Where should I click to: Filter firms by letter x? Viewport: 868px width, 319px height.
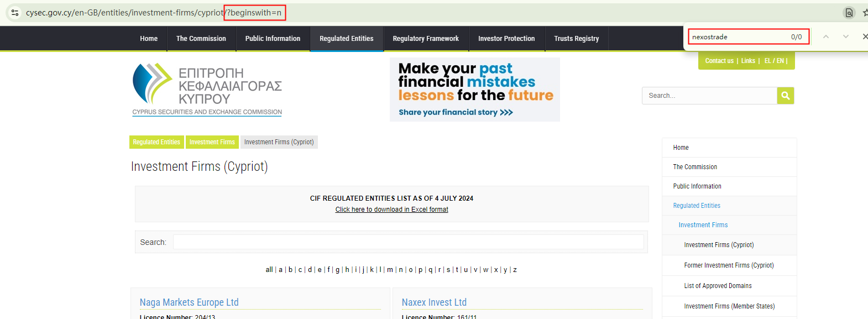(496, 270)
